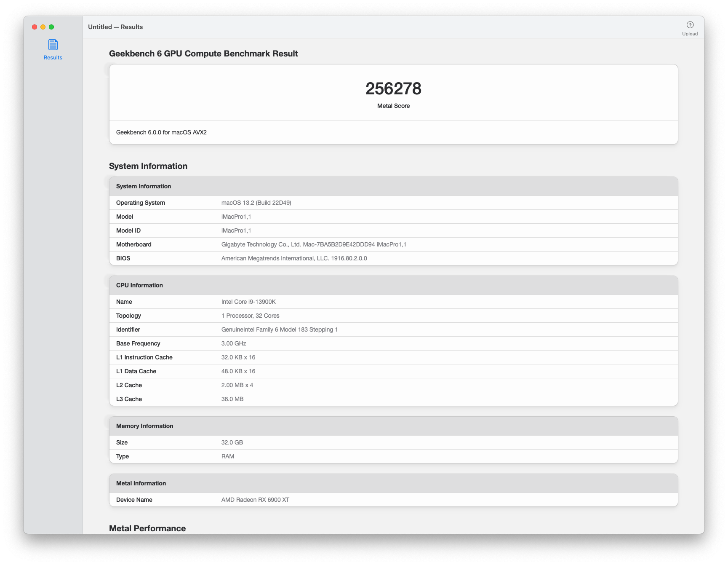Click the BIOS row label
The height and width of the screenshot is (565, 728).
click(123, 258)
